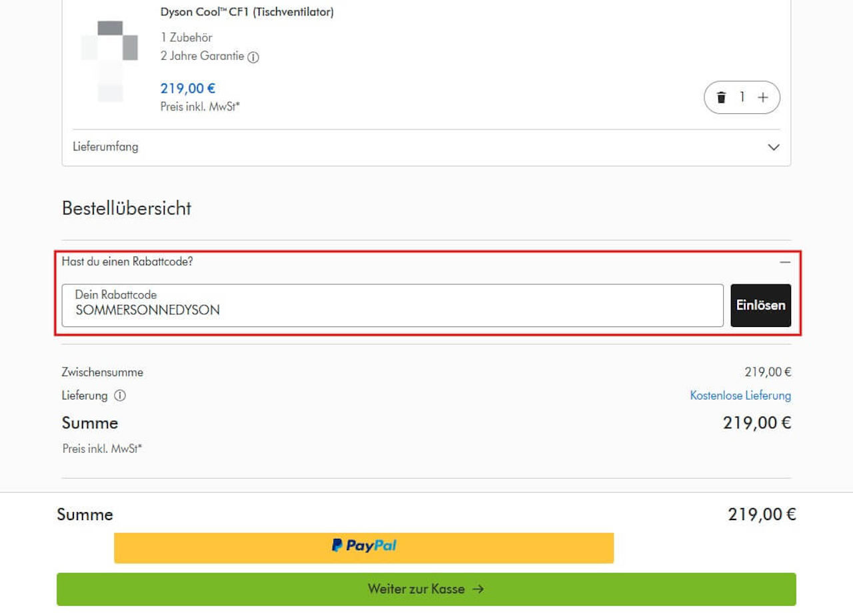Select the Bestellübersicht heading
The width and height of the screenshot is (853, 616).
[127, 208]
